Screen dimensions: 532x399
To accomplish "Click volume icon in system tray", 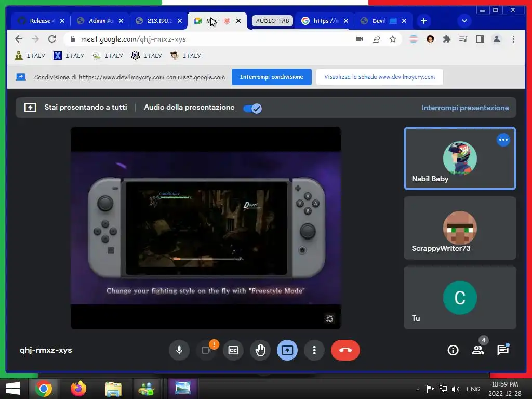I will (455, 389).
